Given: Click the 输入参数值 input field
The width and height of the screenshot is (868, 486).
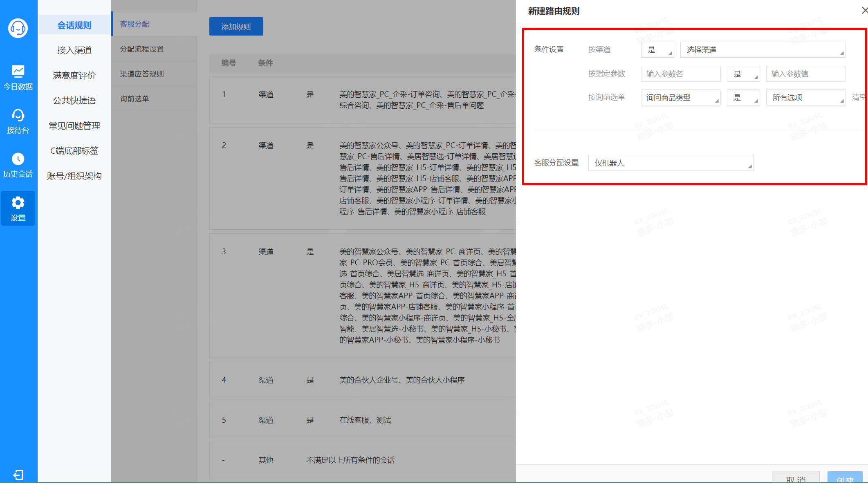Looking at the screenshot, I should click(806, 74).
